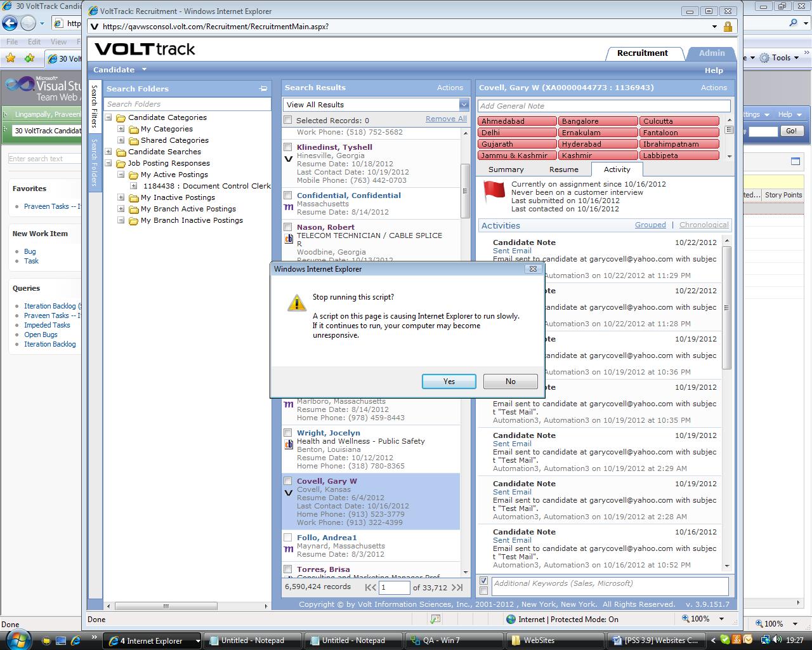
Task: Check the box for Nason, Robert
Action: (x=288, y=227)
